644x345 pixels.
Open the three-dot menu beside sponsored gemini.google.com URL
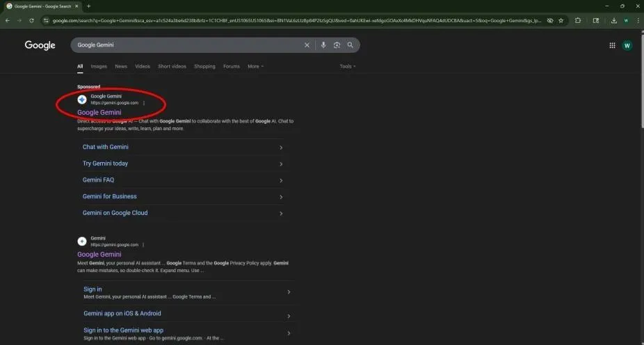(144, 103)
